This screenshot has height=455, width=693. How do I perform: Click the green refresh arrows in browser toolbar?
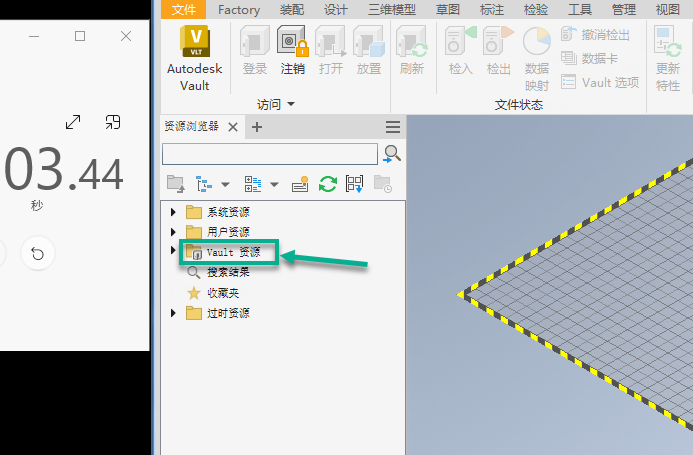[x=328, y=184]
